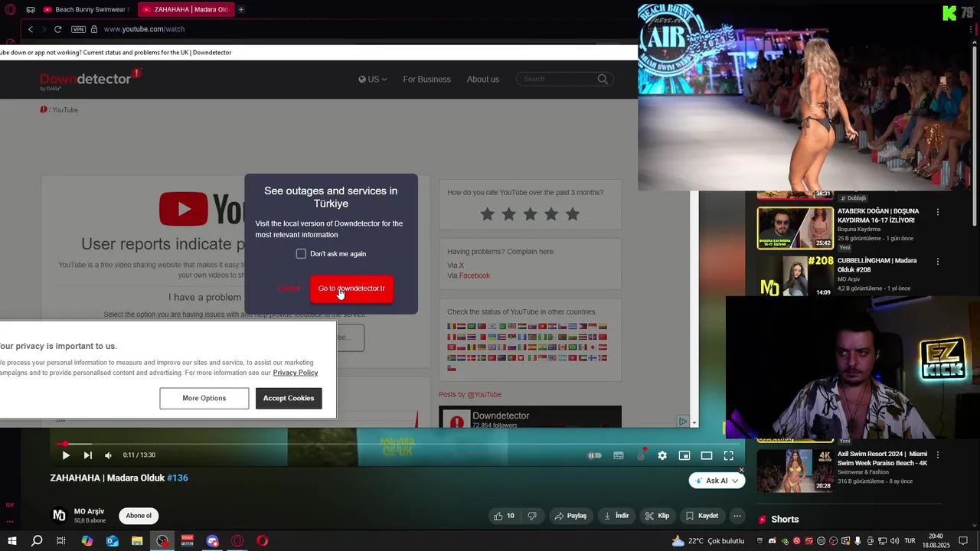Screen dimensions: 980x551
Task: Subscribe with the Abone ol button
Action: click(139, 516)
